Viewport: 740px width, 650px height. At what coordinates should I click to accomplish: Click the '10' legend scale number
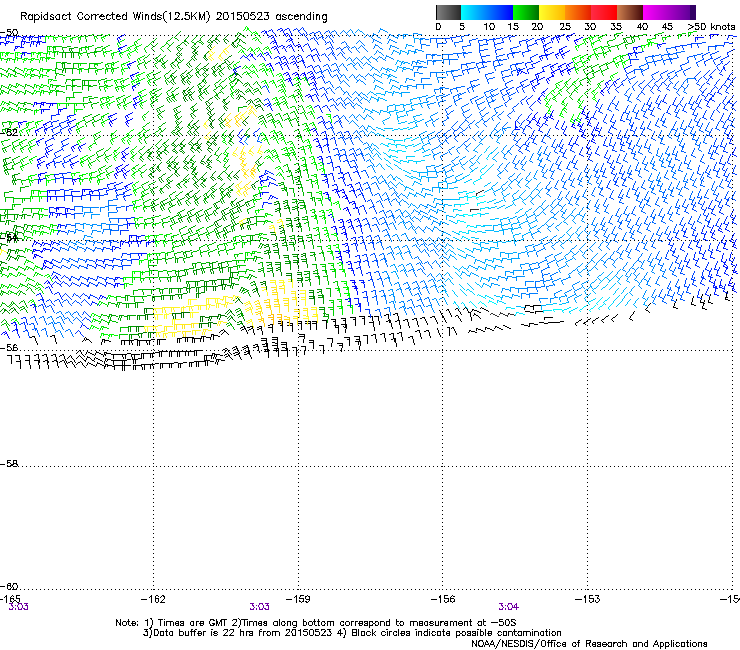(489, 27)
